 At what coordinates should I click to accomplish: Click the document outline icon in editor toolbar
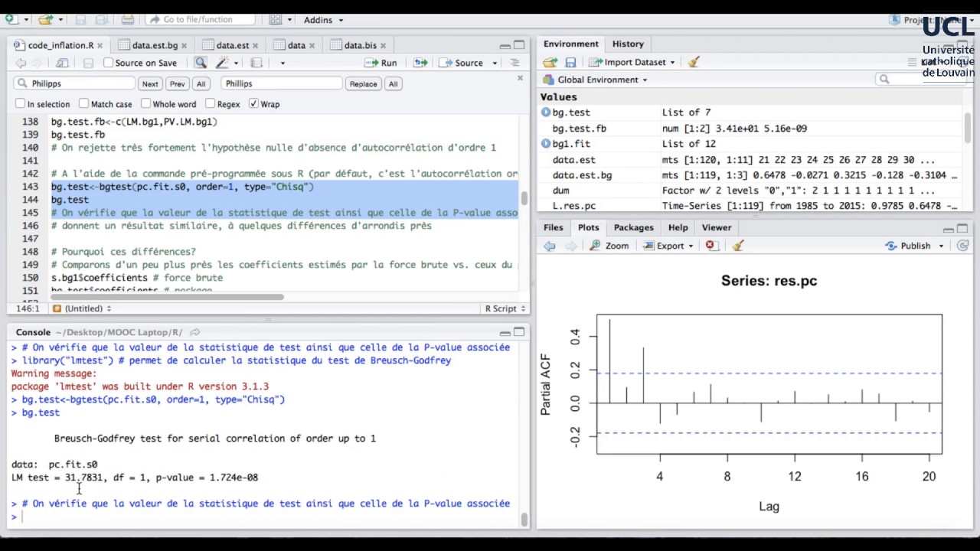click(514, 63)
